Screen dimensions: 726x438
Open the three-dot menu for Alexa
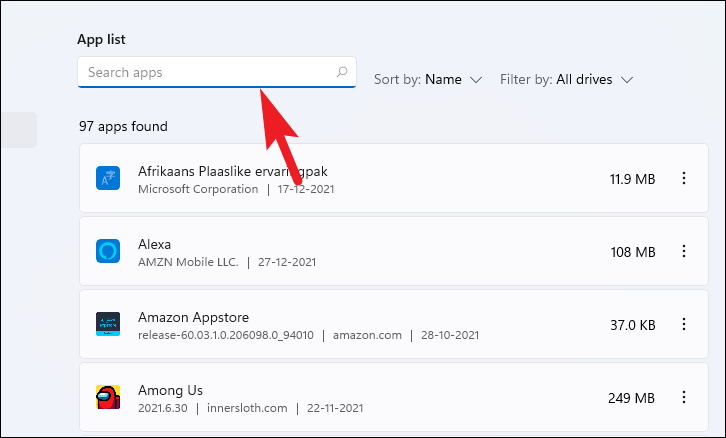click(x=684, y=251)
